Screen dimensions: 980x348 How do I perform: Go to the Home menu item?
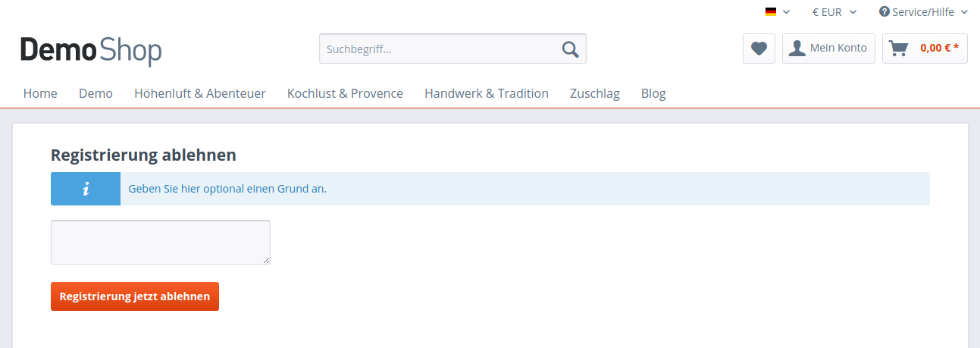40,93
